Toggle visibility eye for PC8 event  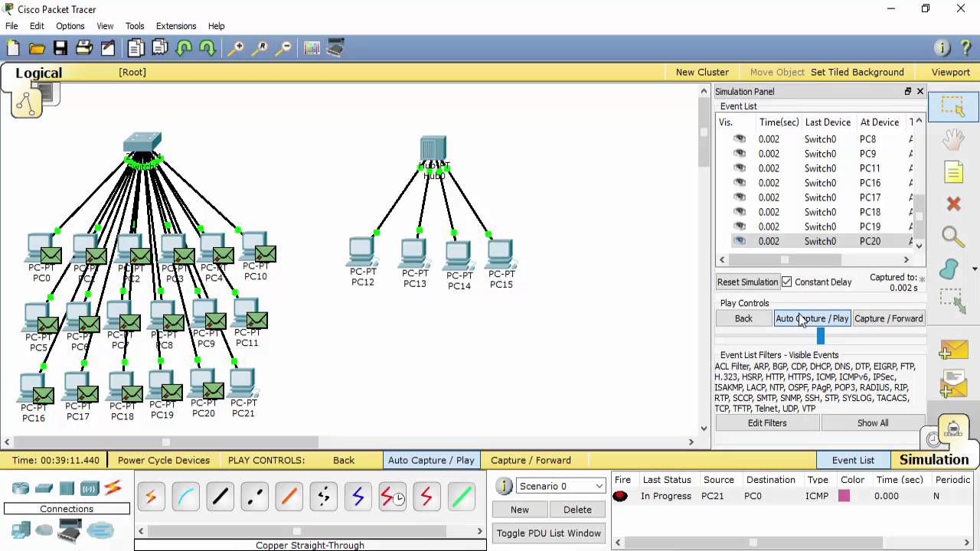coord(740,139)
